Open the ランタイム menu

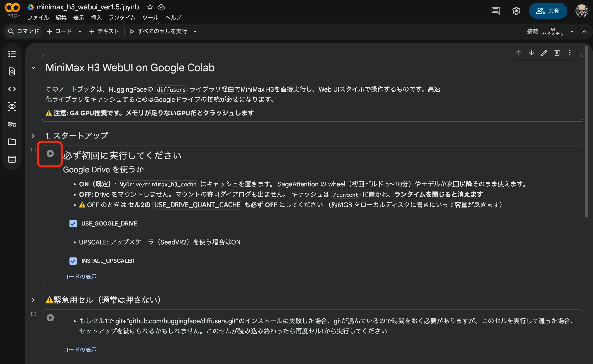[122, 18]
